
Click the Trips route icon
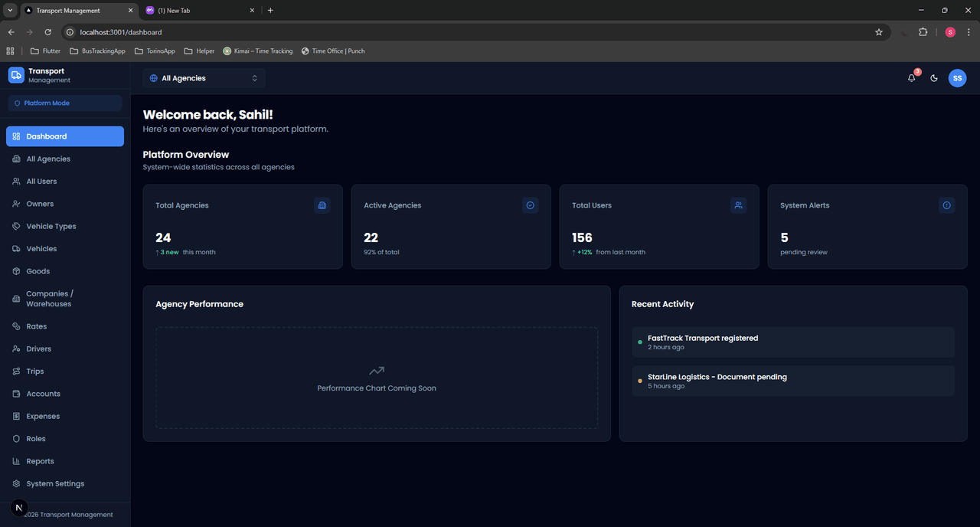coord(17,372)
